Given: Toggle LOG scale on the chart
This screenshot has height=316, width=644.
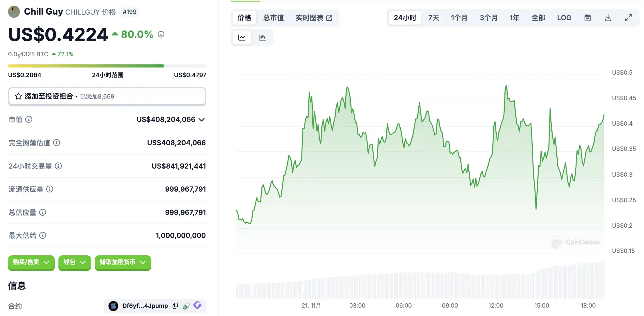Looking at the screenshot, I should pos(564,18).
